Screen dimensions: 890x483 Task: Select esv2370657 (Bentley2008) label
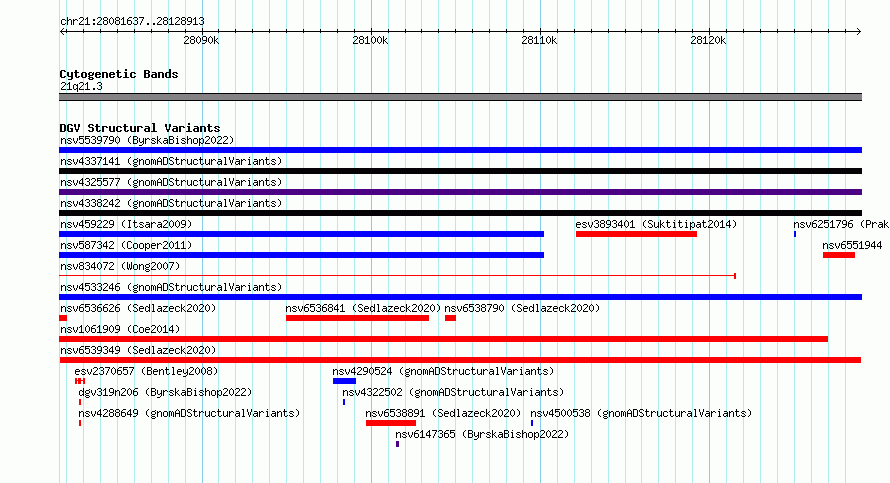[146, 371]
